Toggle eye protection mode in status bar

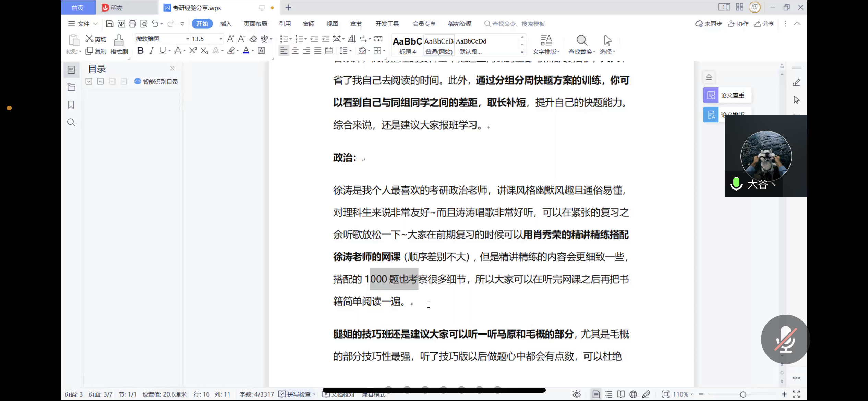[577, 394]
